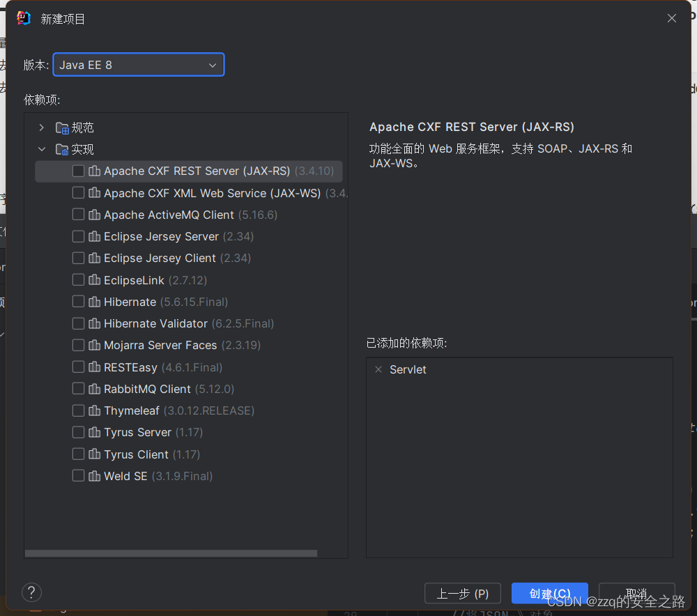Click the 创建 (C) button
This screenshot has height=616, width=697.
(550, 593)
